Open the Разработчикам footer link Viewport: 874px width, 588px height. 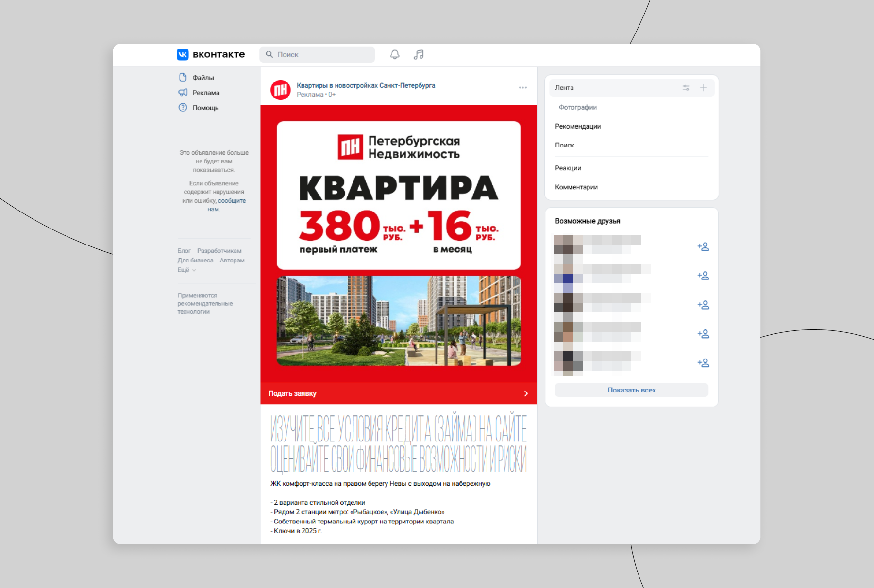pos(219,251)
